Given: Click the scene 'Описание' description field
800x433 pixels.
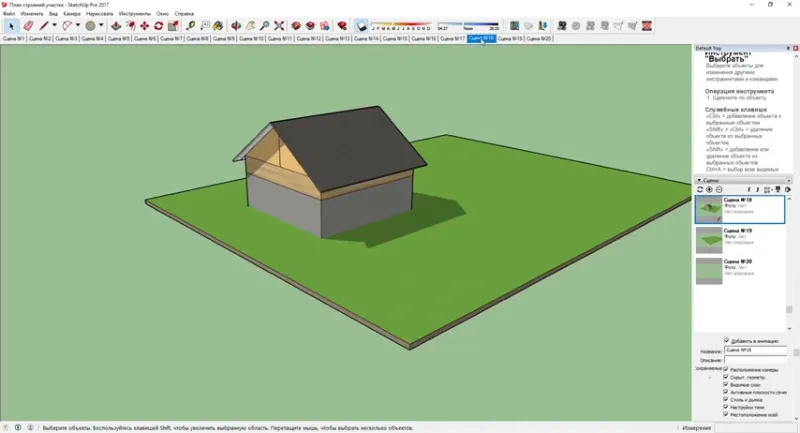Looking at the screenshot, I should (755, 360).
